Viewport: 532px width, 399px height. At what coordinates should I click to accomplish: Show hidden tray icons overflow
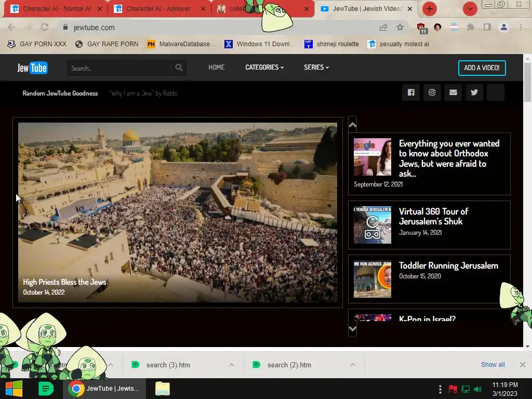coord(440,389)
